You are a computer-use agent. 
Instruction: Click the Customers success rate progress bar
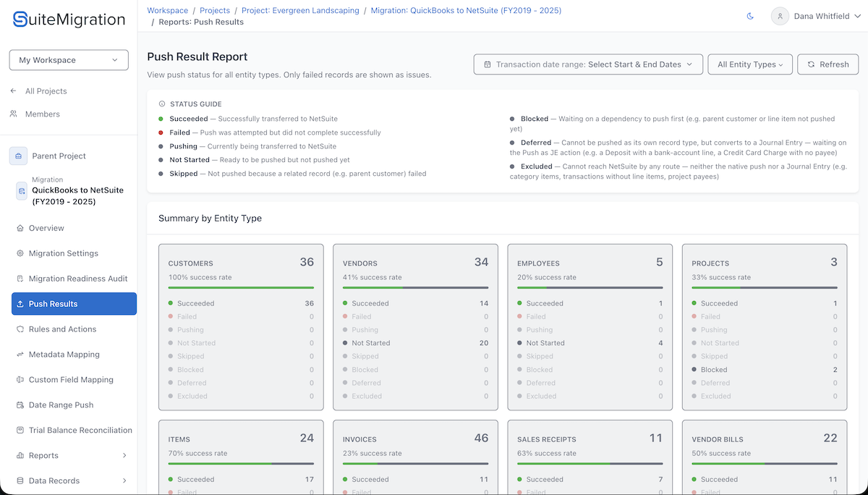pyautogui.click(x=241, y=288)
